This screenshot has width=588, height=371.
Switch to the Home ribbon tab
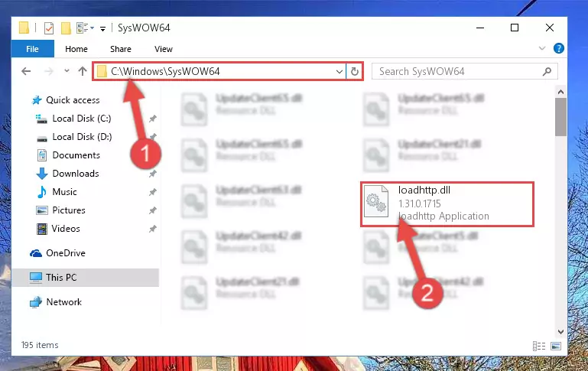pyautogui.click(x=76, y=49)
